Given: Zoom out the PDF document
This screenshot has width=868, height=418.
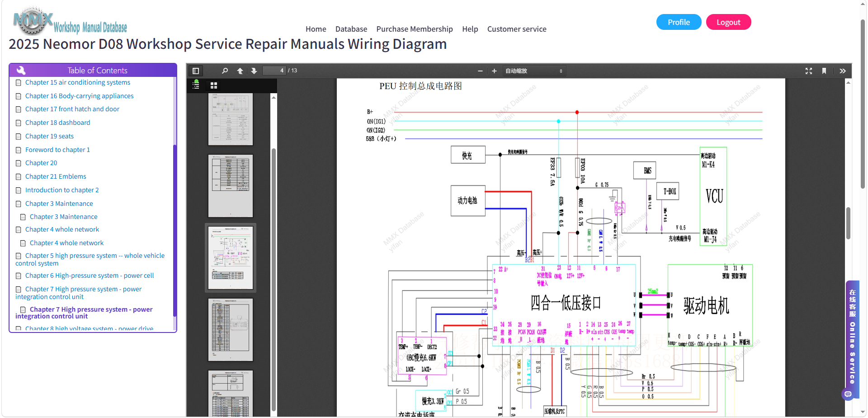Looking at the screenshot, I should pyautogui.click(x=480, y=71).
